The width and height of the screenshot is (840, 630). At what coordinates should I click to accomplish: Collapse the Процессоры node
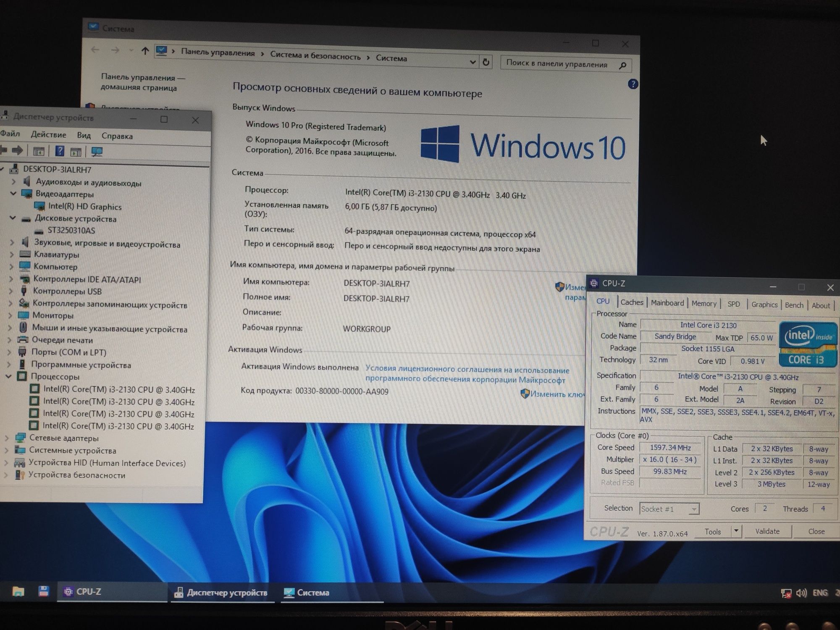tap(8, 376)
